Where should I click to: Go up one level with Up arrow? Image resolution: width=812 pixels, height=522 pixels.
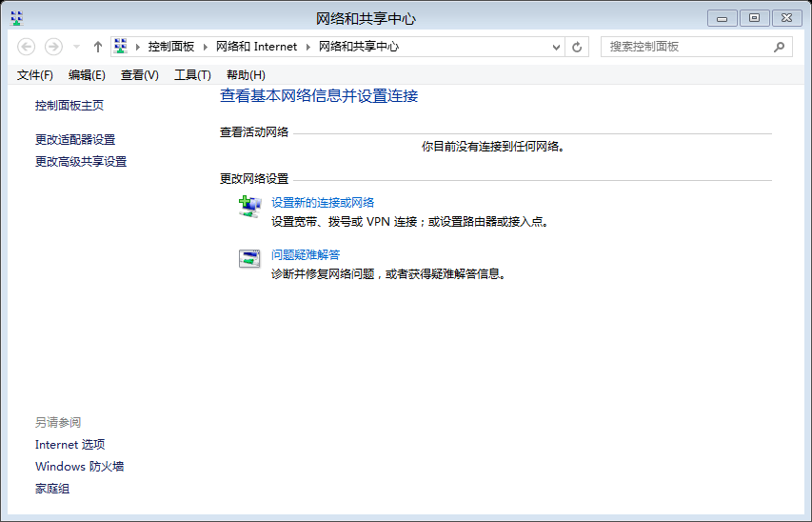[98, 47]
